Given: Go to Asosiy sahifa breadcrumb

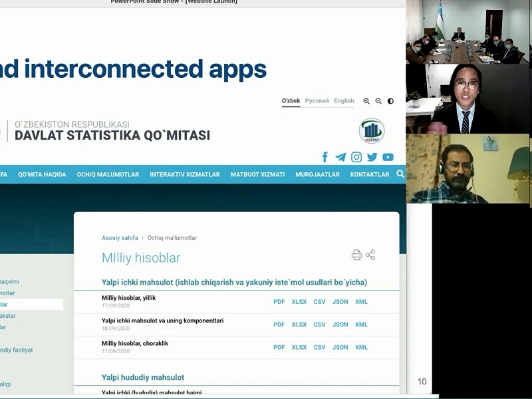Looking at the screenshot, I should click(120, 237).
